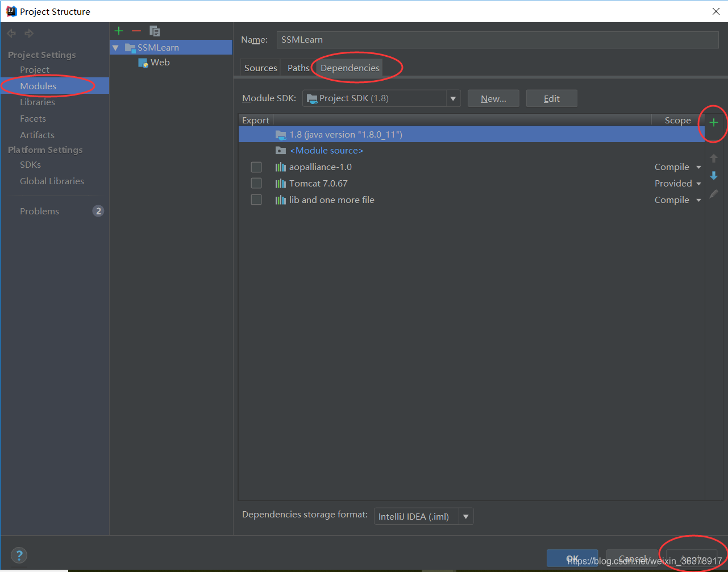Click the New... SDK button
The image size is (728, 572).
coord(493,98)
